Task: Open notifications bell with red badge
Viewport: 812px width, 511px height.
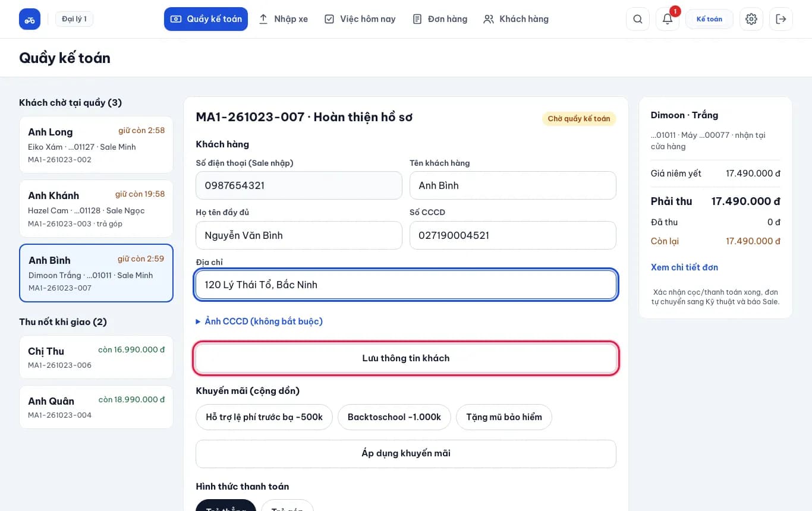Action: [x=668, y=19]
